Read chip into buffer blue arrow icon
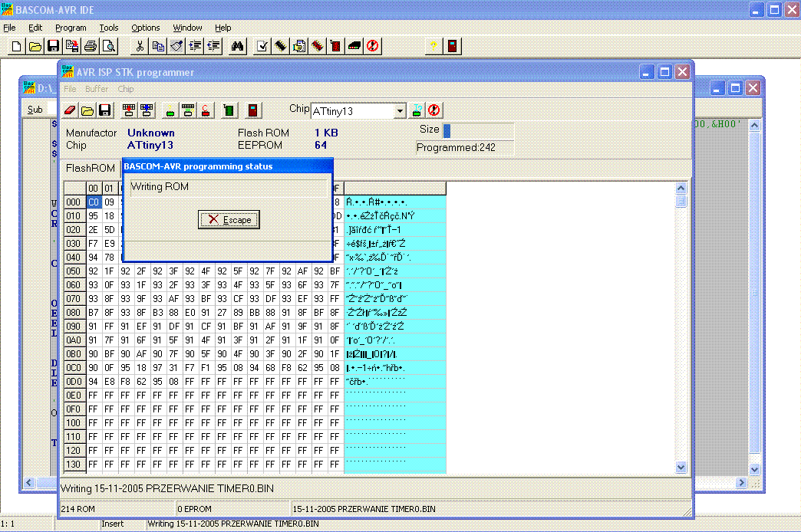801x532 pixels. pyautogui.click(x=147, y=110)
